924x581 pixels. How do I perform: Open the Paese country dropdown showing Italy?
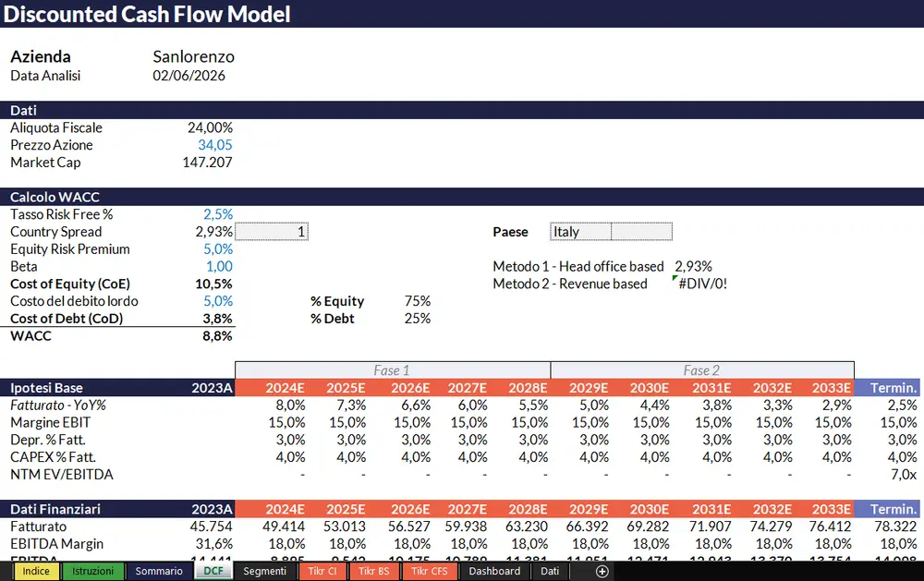coord(580,232)
